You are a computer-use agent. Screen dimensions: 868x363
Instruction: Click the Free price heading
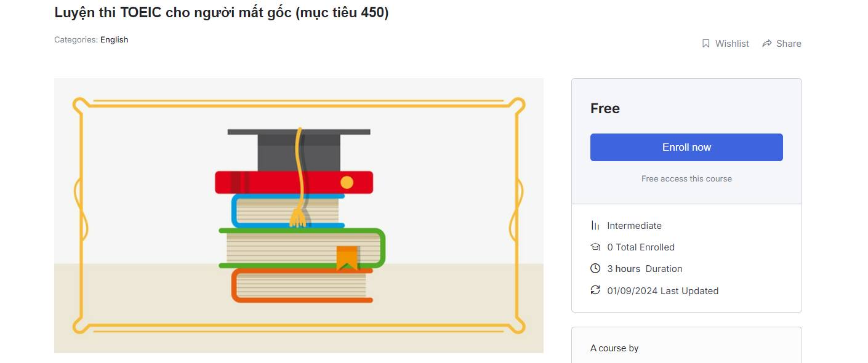[x=605, y=108]
